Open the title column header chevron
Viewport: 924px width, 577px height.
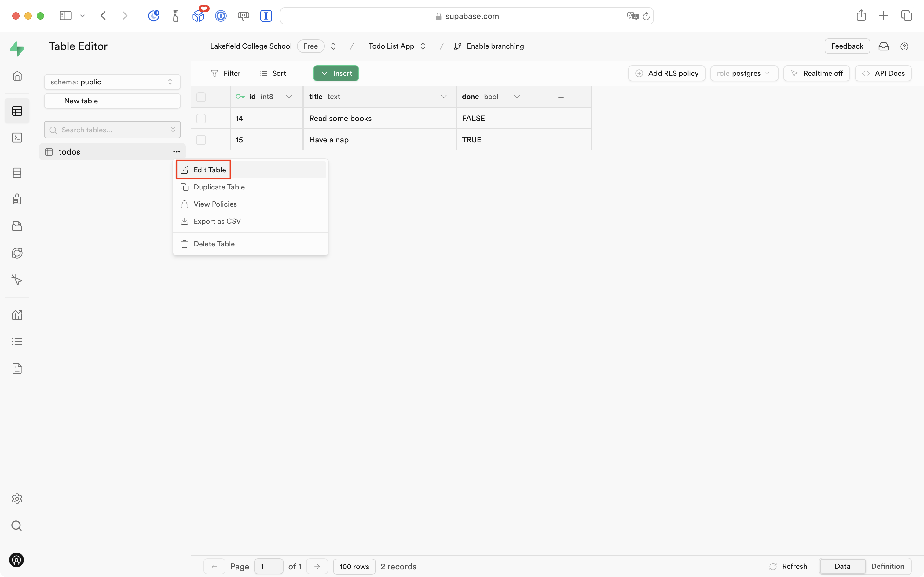pyautogui.click(x=444, y=97)
